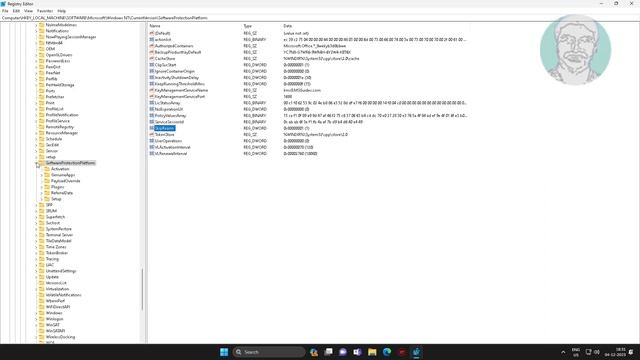Open the Favorites menu
Viewport: 640px width, 360px height.
(x=45, y=11)
